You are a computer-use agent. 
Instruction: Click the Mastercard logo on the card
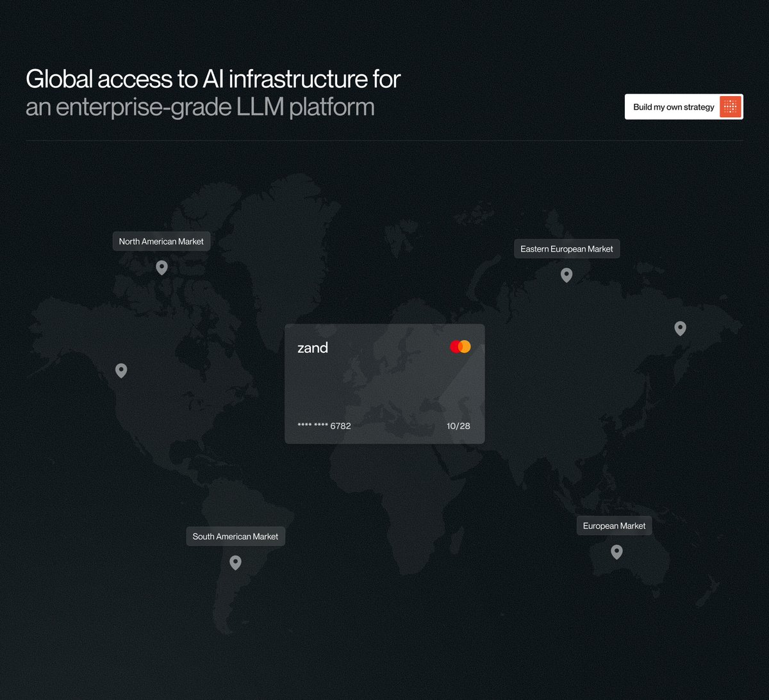[460, 346]
